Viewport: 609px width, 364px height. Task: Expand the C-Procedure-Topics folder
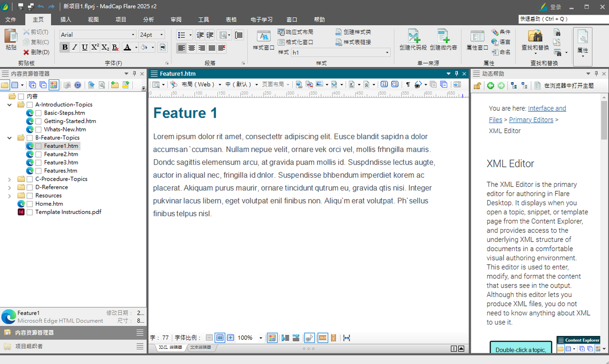tap(10, 179)
